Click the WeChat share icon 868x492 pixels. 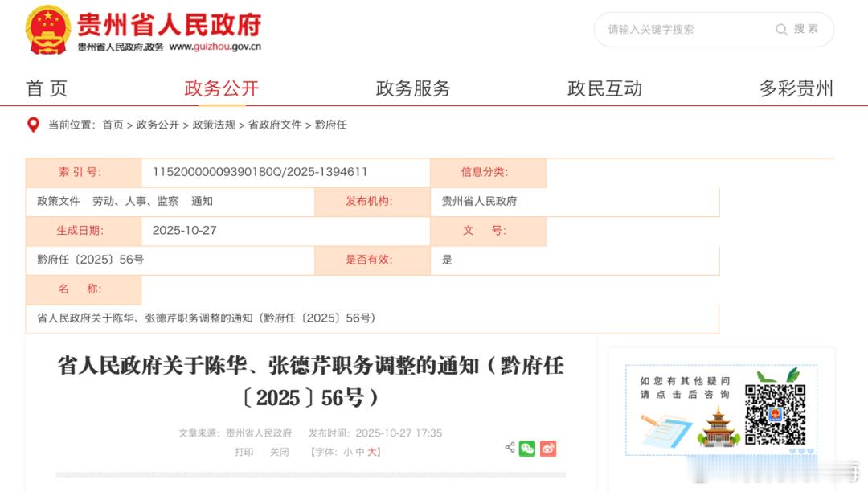click(x=527, y=449)
